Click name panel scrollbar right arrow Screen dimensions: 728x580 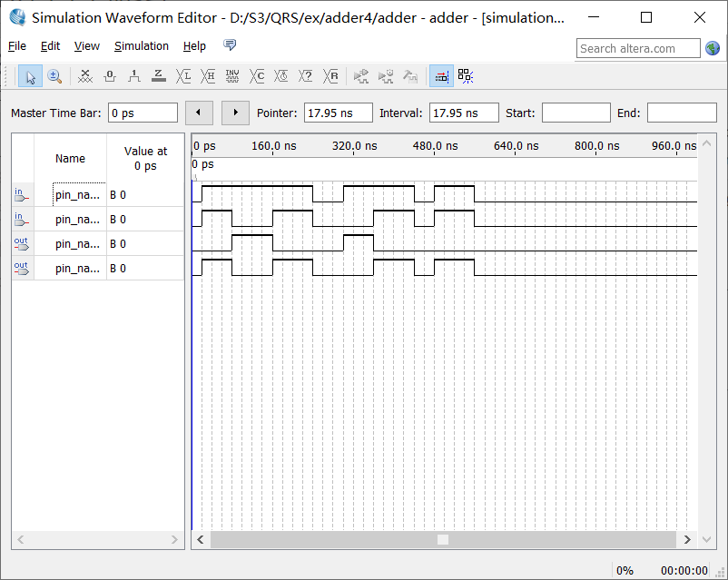click(174, 539)
